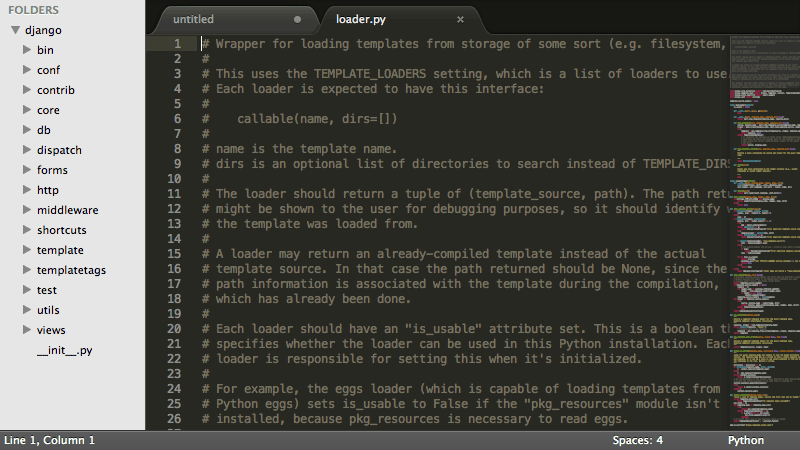Click the minimap code overview

tap(765, 232)
